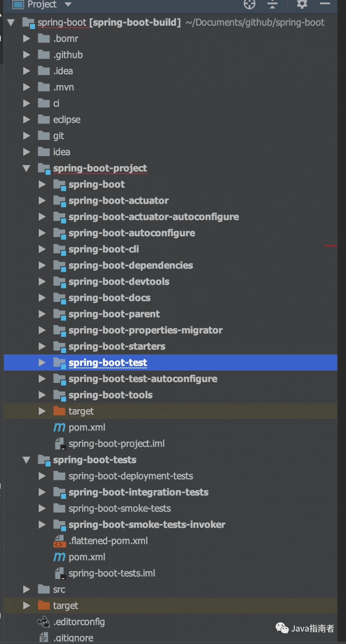This screenshot has width=346, height=644.
Task: Click the spring-boot-smoke-tests folder icon
Action: [x=59, y=508]
